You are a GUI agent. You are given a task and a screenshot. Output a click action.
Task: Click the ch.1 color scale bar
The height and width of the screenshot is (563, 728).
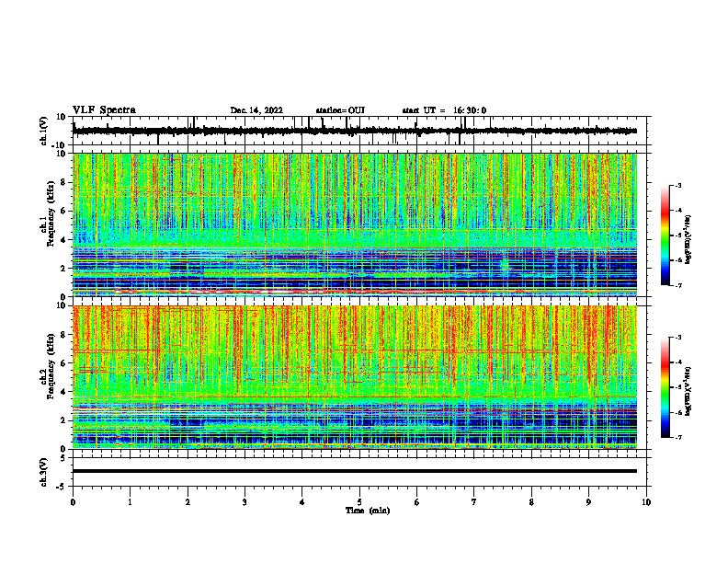pos(665,236)
